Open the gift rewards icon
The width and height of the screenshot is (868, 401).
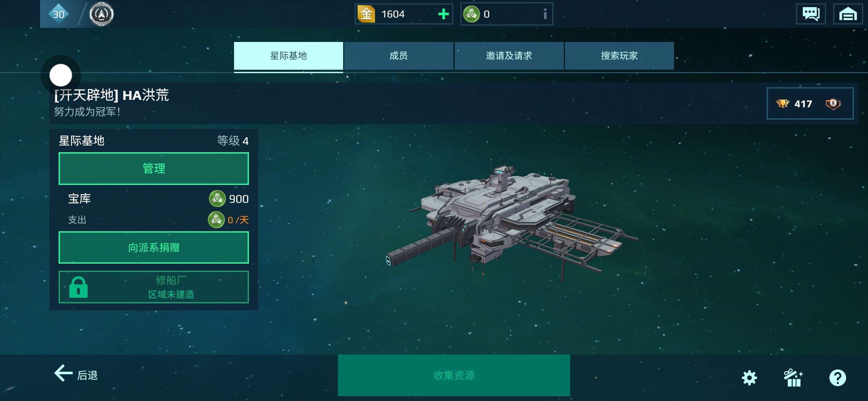point(793,378)
